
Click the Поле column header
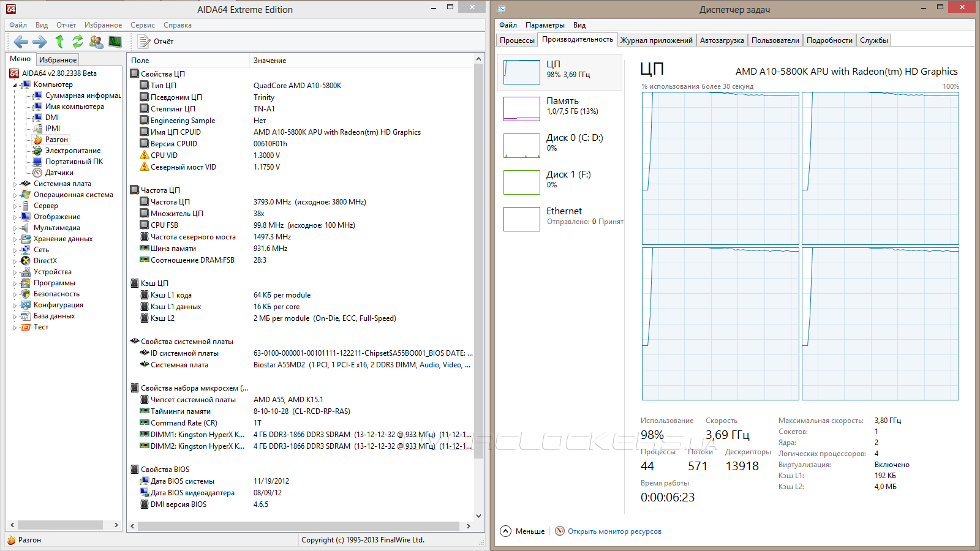pyautogui.click(x=189, y=61)
